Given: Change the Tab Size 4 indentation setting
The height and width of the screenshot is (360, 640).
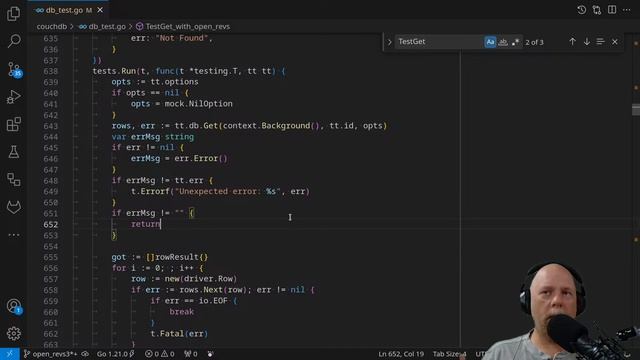Looking at the screenshot, I should coord(449,354).
